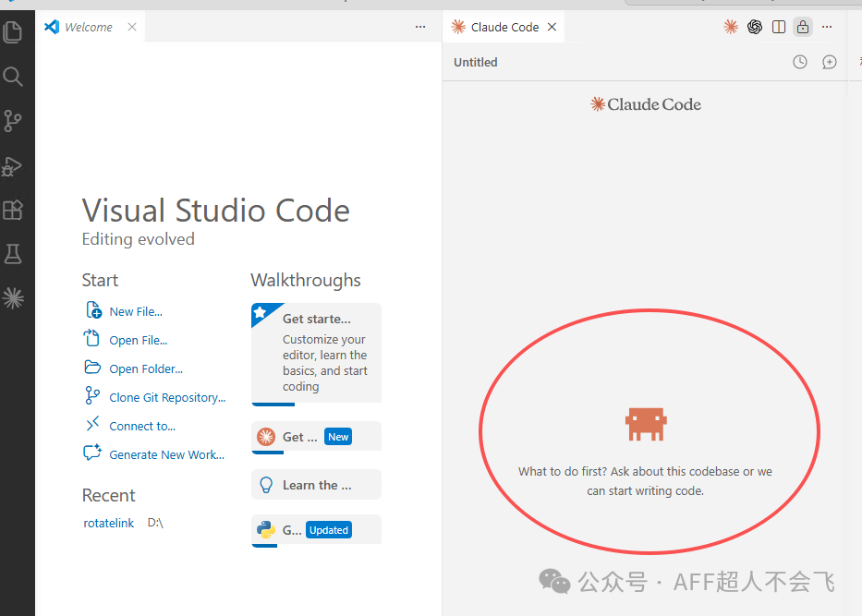Open the Python Updated walkthrough card

(316, 530)
